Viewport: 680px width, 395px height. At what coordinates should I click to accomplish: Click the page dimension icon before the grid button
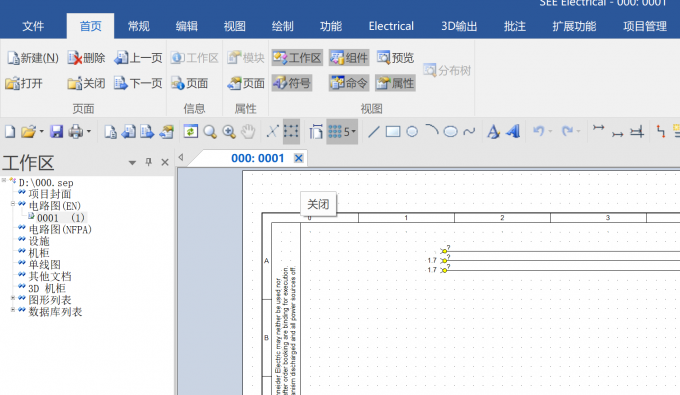316,131
